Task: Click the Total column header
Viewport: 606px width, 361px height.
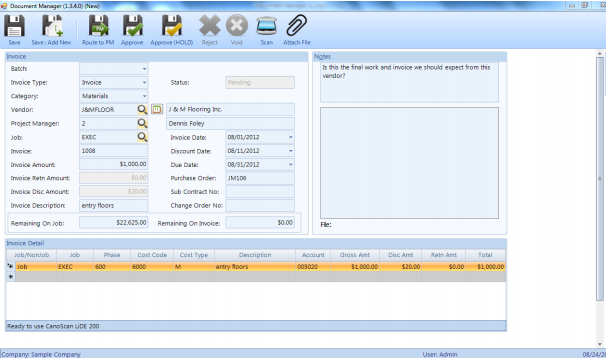Action: [485, 255]
